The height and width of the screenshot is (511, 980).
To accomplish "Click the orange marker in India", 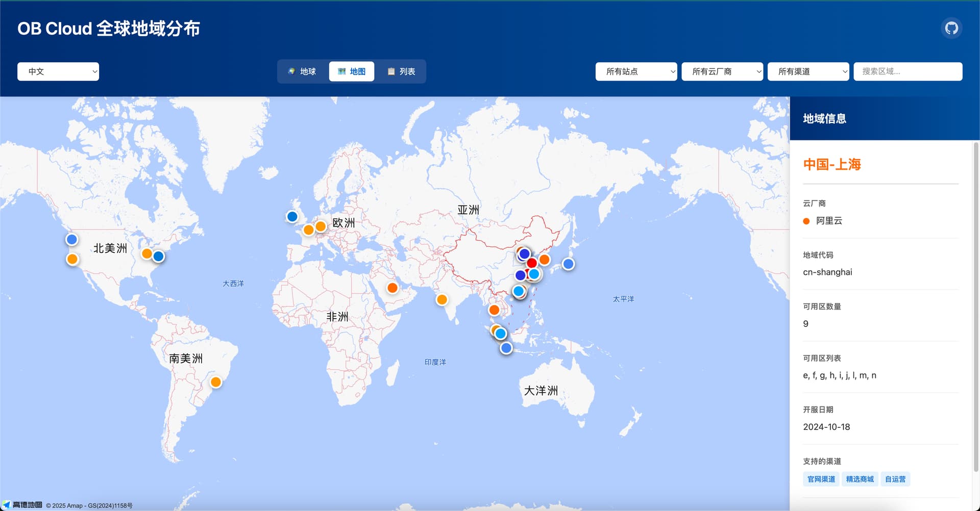I will pos(442,299).
